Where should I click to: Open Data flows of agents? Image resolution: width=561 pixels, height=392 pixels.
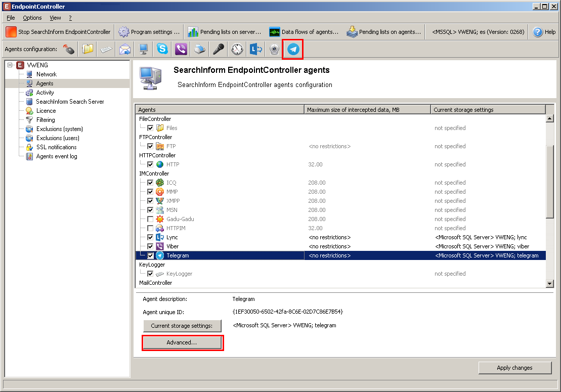coord(304,32)
